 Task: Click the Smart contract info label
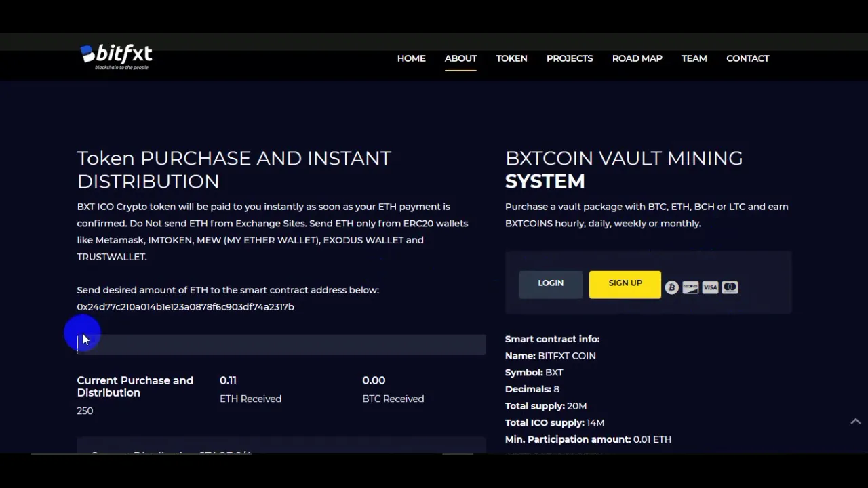pyautogui.click(x=552, y=339)
